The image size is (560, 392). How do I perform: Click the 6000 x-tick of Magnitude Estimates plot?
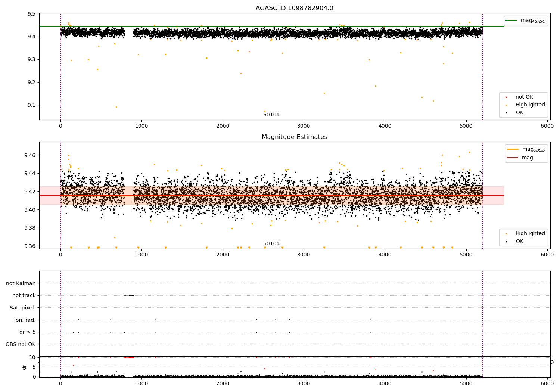(x=547, y=255)
